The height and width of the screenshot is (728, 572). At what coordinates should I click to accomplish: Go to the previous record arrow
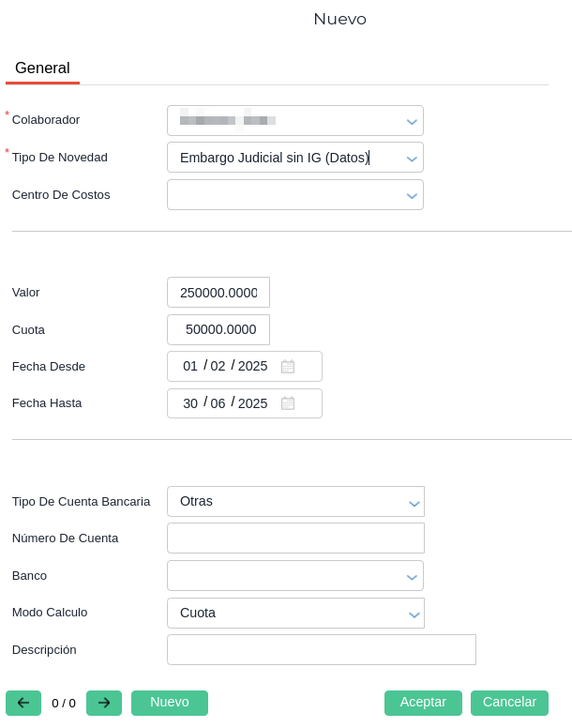click(23, 703)
